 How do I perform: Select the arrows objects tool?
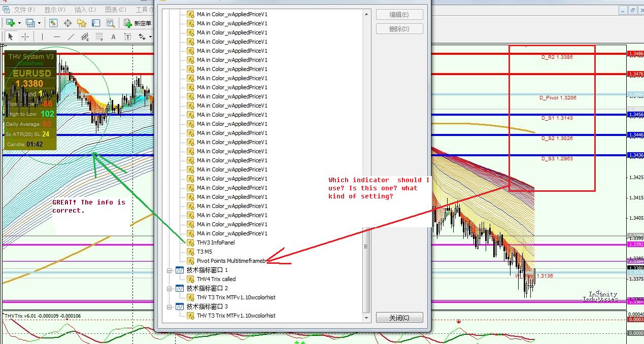point(142,37)
